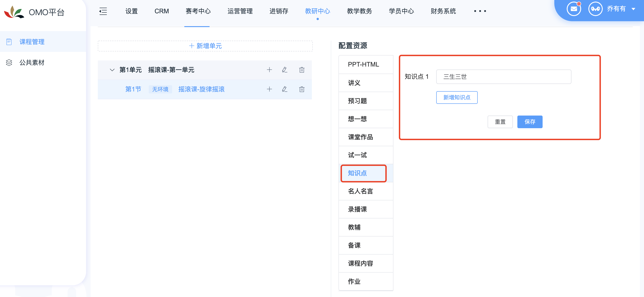Image resolution: width=644 pixels, height=297 pixels.
Task: Switch to the 课程内容 resource tab
Action: click(366, 263)
